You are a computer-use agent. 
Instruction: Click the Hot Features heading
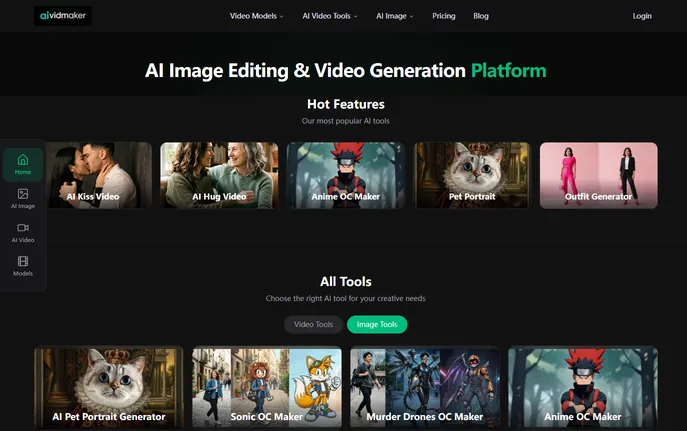[x=346, y=104]
